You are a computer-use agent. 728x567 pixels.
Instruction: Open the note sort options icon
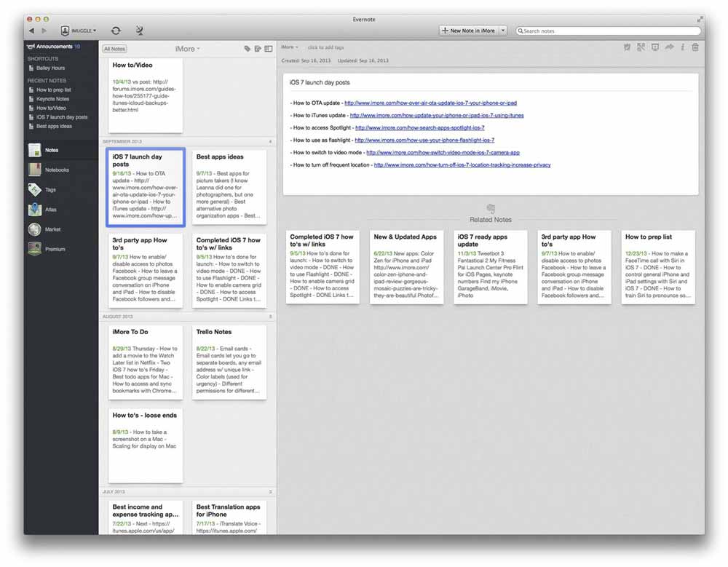[x=258, y=49]
